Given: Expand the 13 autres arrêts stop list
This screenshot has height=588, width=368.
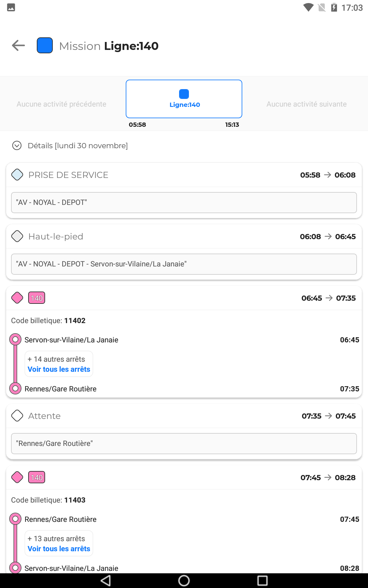Looking at the screenshot, I should click(x=56, y=539).
